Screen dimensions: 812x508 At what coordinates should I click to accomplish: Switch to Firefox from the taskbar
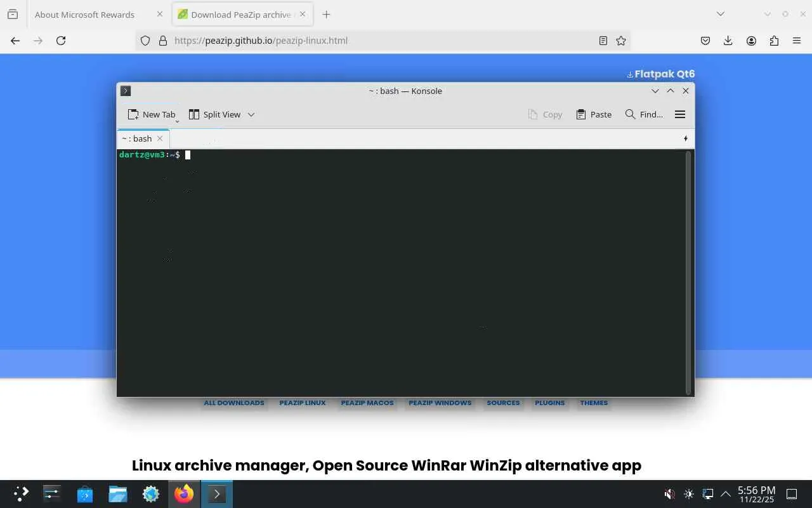[184, 494]
